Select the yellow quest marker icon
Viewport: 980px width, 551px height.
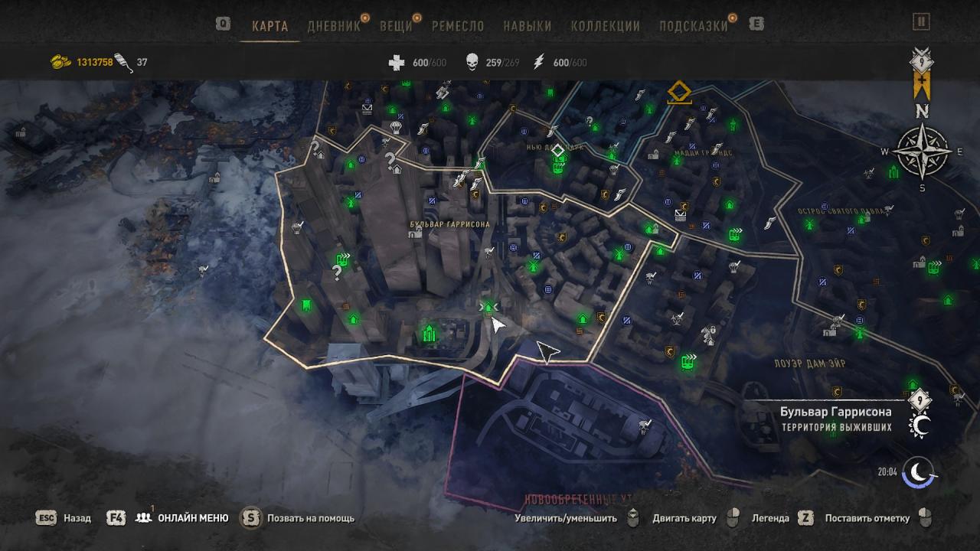[679, 93]
